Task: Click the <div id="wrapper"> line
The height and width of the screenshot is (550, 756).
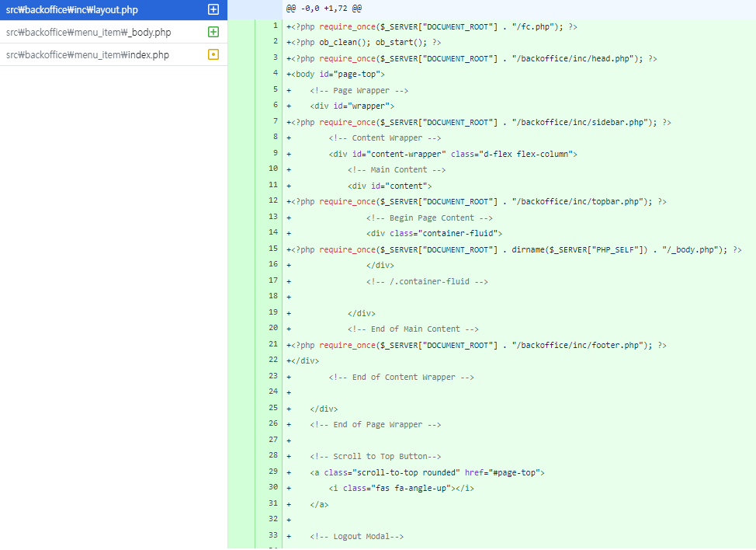Action: (352, 106)
